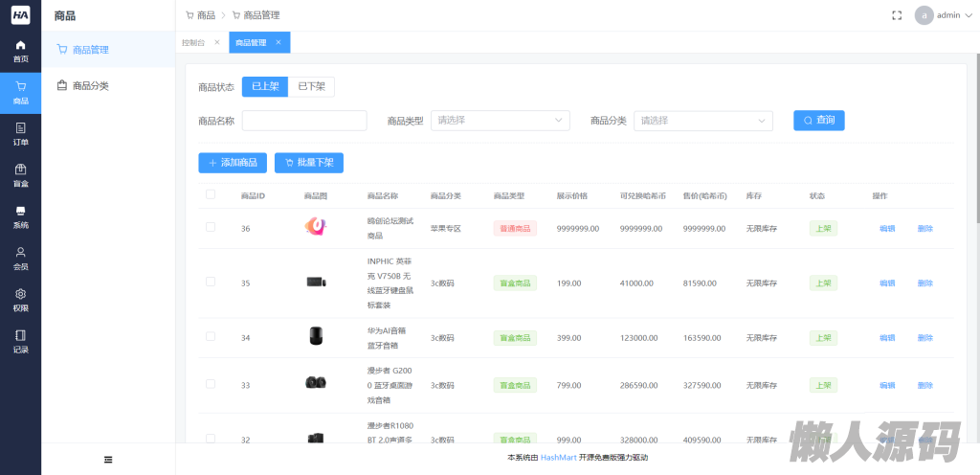The height and width of the screenshot is (475, 980).
Task: Click into the 商品名称 input field
Action: 304,121
